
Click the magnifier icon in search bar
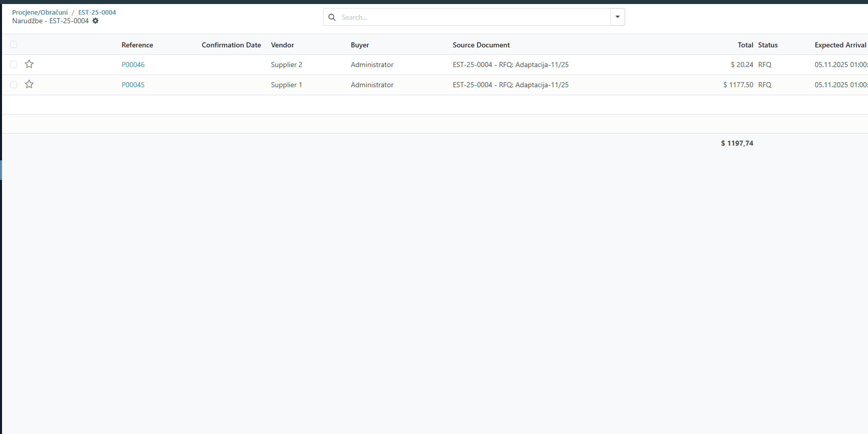click(x=332, y=17)
